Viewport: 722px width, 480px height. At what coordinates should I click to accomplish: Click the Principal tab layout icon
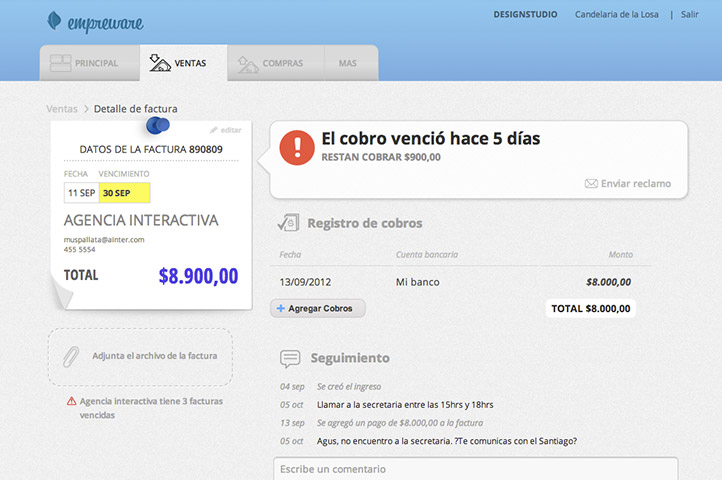point(60,63)
